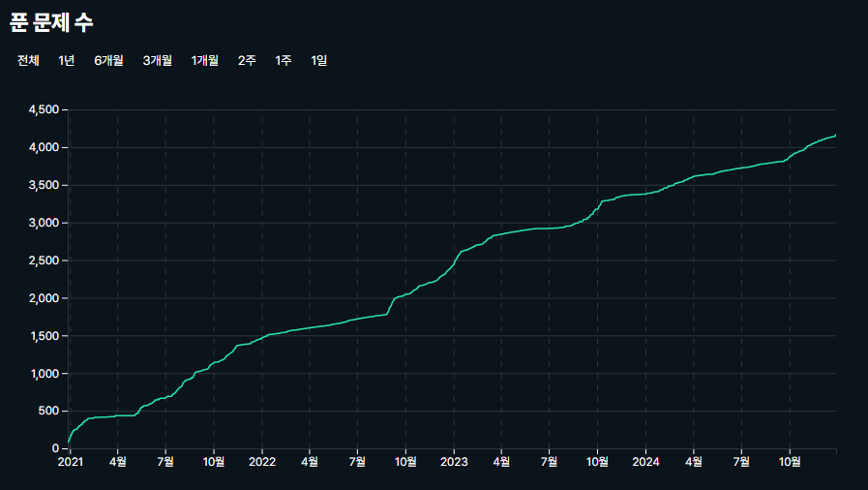This screenshot has height=490, width=868.
Task: Click the 3,500 y-axis label
Action: point(44,185)
